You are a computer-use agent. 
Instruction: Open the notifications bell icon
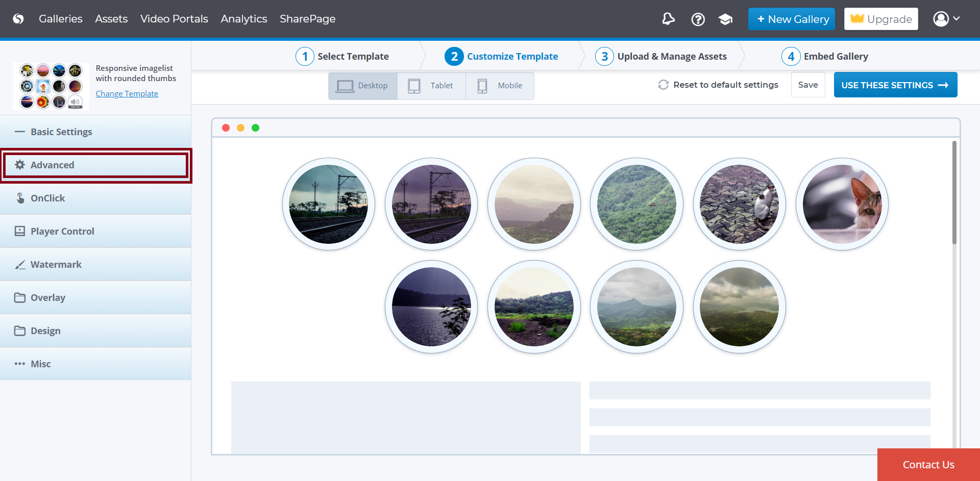pos(668,19)
